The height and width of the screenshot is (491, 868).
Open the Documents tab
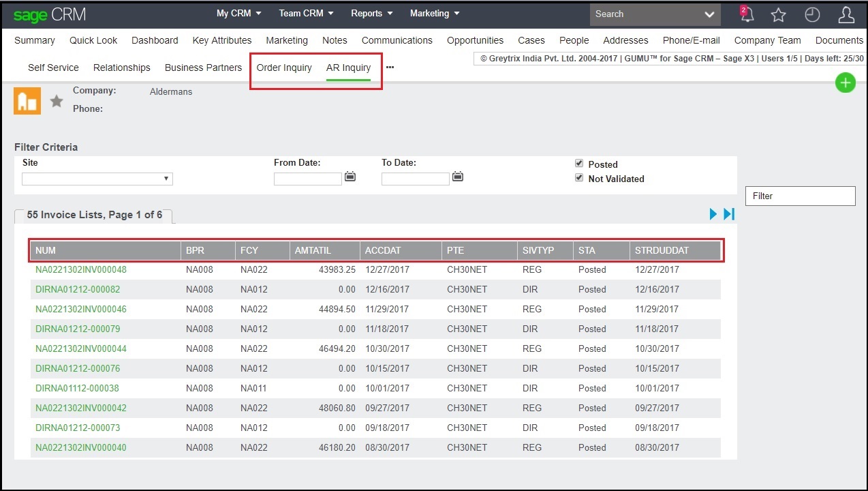[x=839, y=40]
